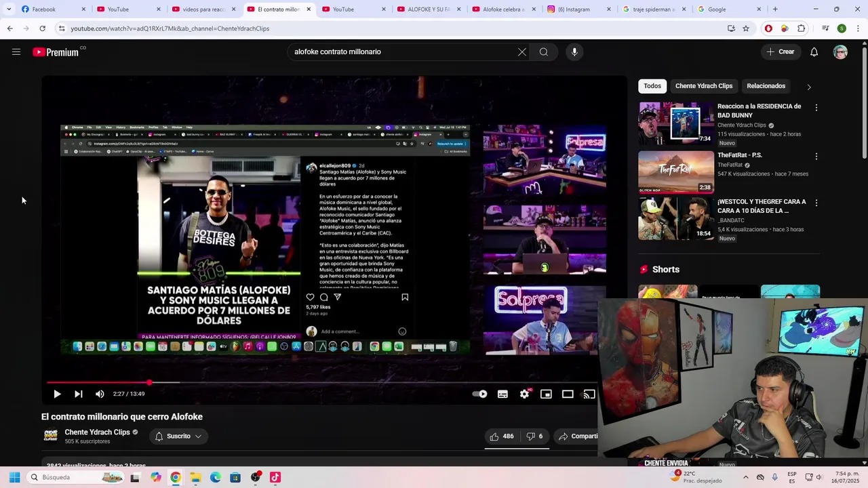Click the Chente Ydrach Clips channel avatar
This screenshot has height=488, width=868.
51,436
